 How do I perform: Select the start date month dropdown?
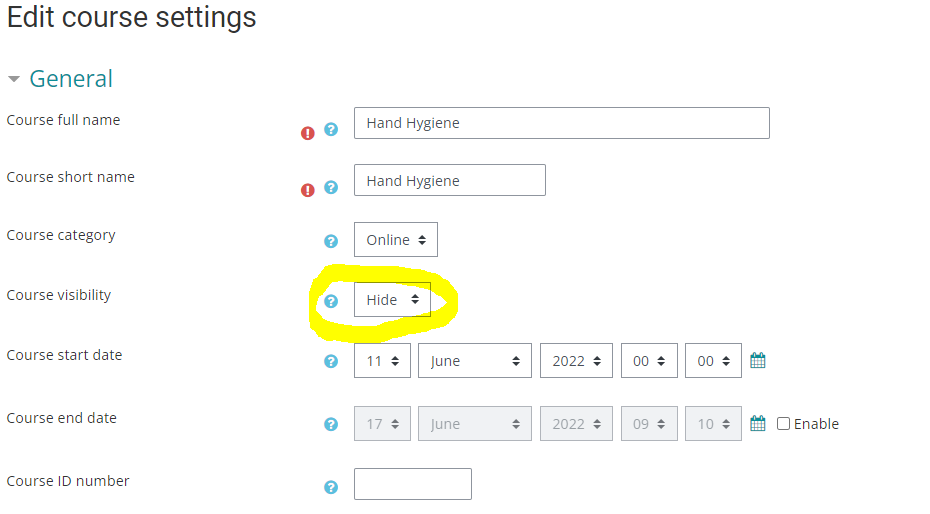[475, 361]
